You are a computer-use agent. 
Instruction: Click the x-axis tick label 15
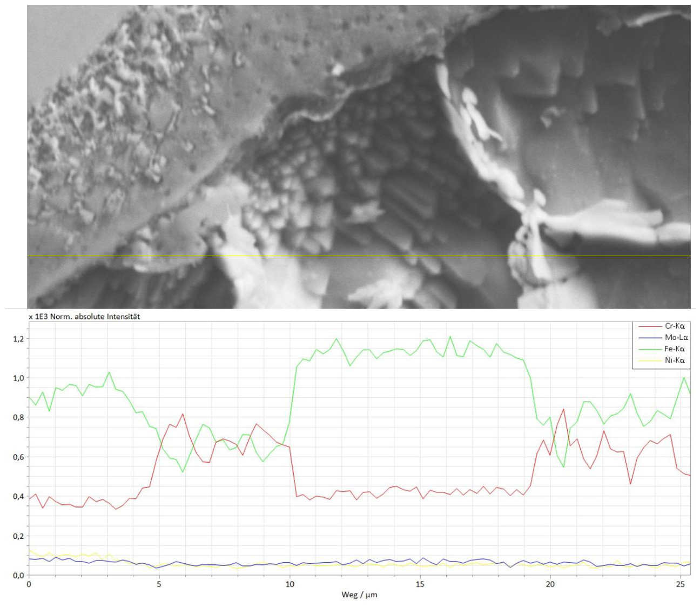(420, 584)
